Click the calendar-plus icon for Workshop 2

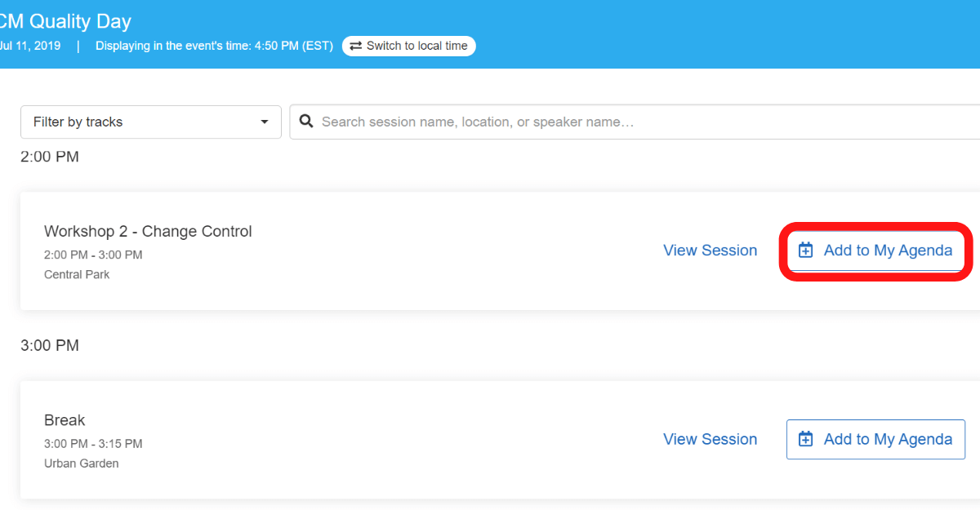click(805, 251)
